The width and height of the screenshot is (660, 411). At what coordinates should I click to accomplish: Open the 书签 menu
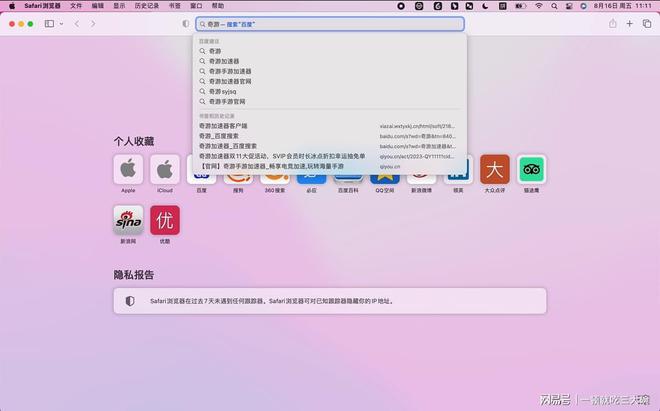175,6
